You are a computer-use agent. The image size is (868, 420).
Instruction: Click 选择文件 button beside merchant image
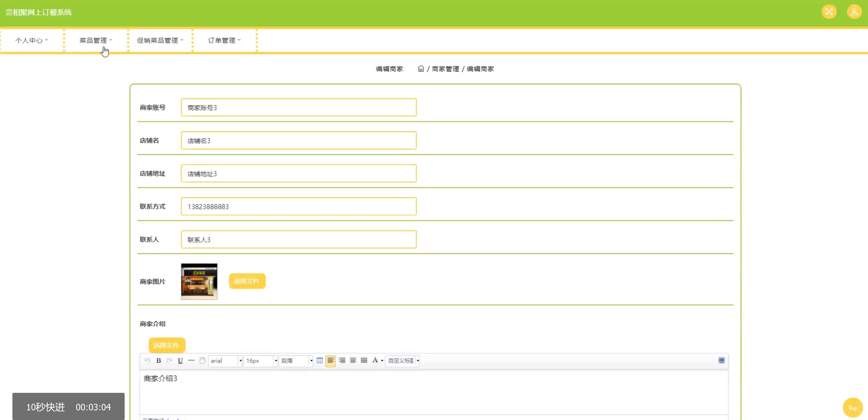click(247, 281)
